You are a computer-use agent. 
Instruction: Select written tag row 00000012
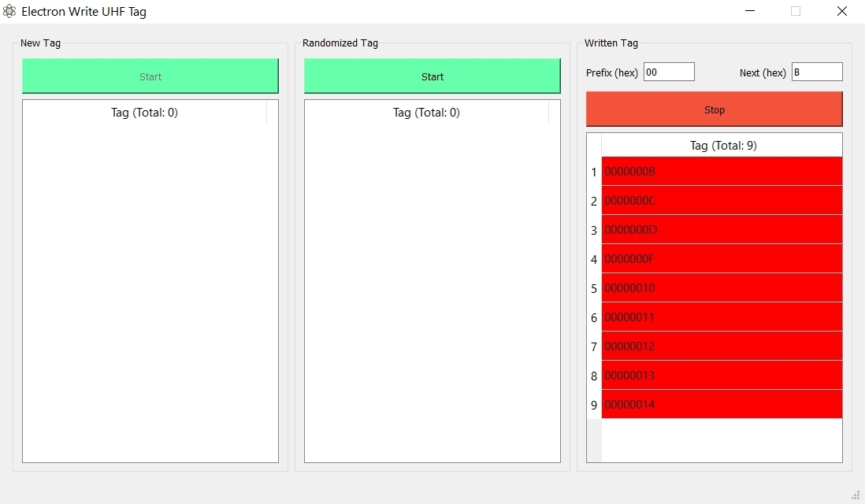[721, 346]
